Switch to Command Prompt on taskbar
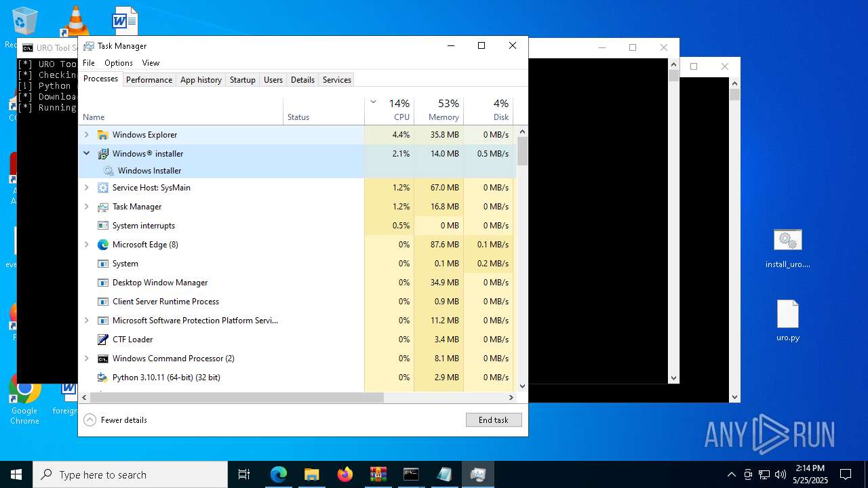868x488 pixels. pos(411,474)
